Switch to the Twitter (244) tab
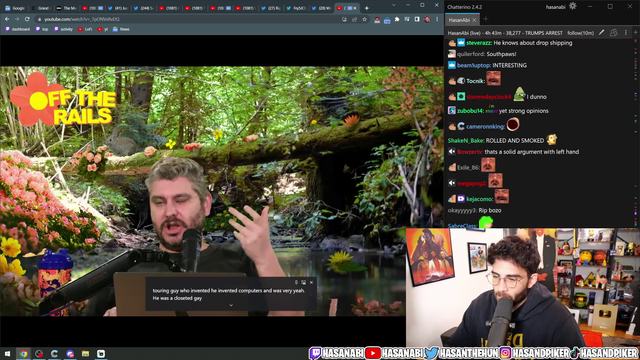 point(144,8)
